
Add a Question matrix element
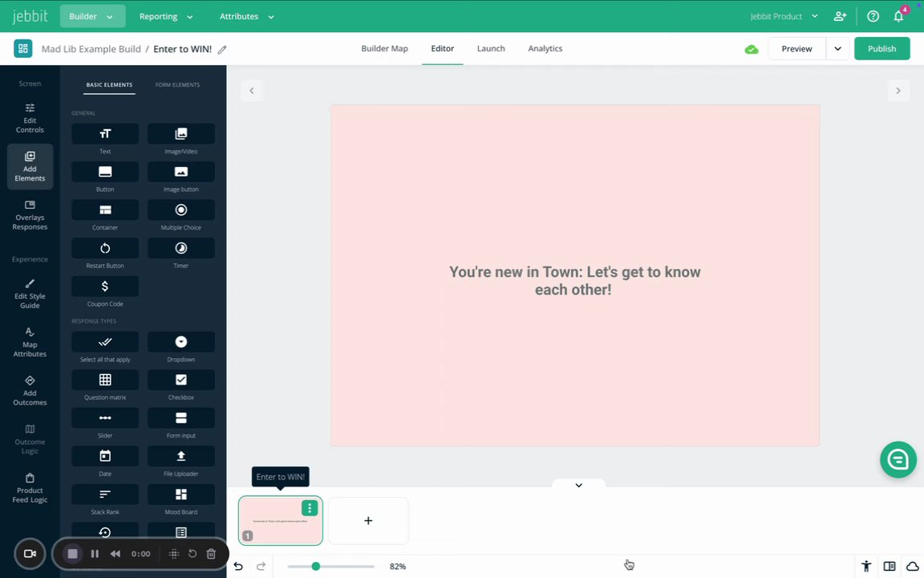(x=105, y=380)
